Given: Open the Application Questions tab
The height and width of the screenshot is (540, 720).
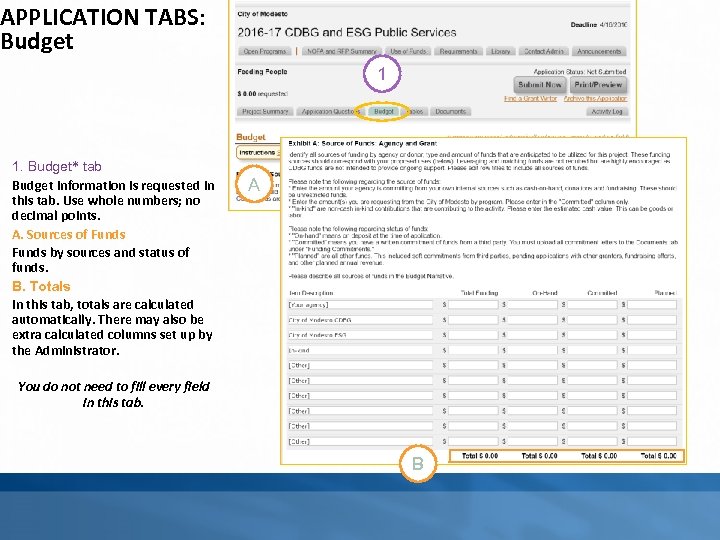Looking at the screenshot, I should 331,112.
